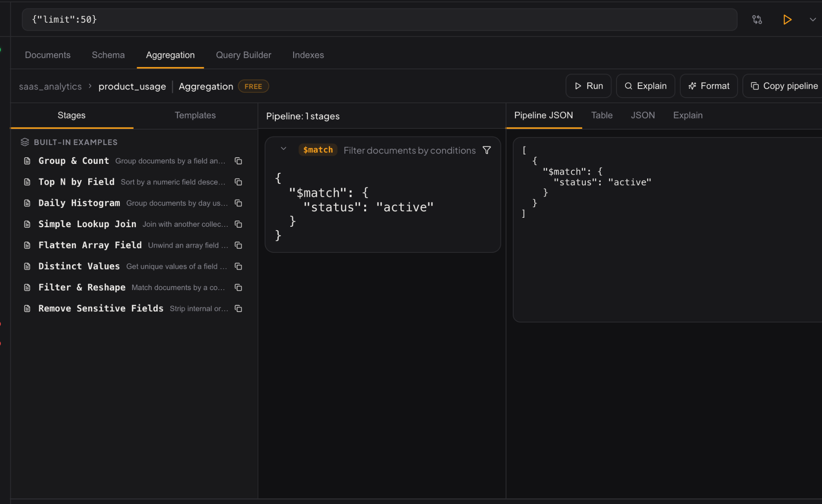Screen dimensions: 822x504
Task: Collapse the $match stage using its chevron
Action: [283, 149]
